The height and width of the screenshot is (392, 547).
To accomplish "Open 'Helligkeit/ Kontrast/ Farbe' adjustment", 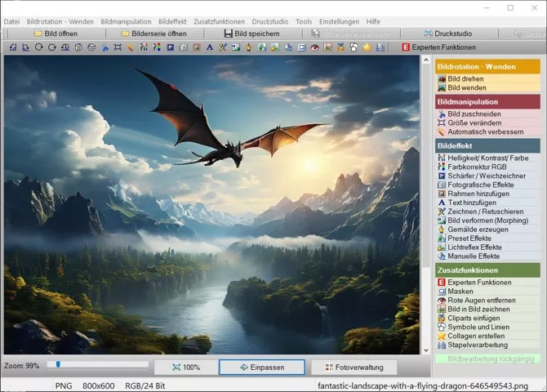I will click(x=487, y=157).
